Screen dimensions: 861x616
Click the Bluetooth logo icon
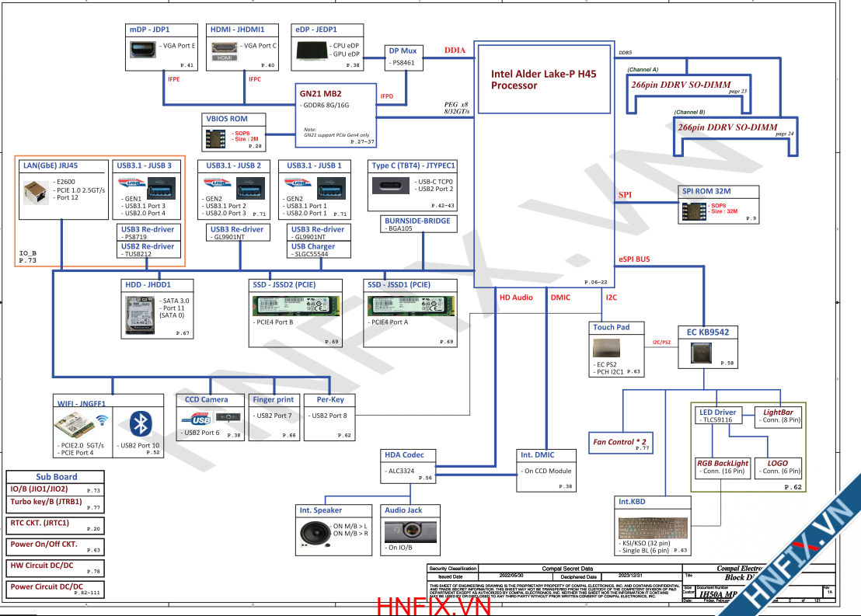tap(140, 425)
